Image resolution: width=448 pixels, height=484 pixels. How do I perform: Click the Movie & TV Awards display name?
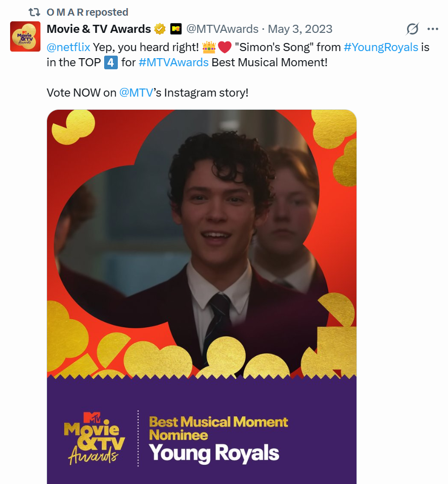click(x=99, y=29)
